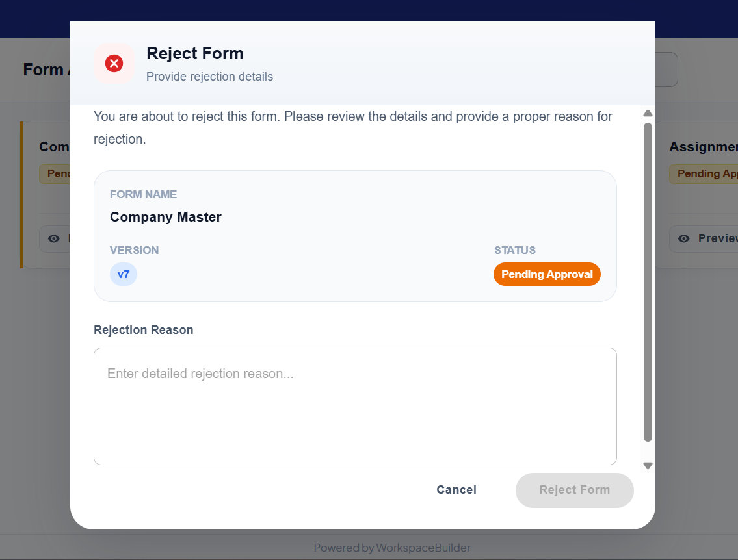This screenshot has height=560, width=738.
Task: Click the red X reject icon in header
Action: click(x=114, y=63)
